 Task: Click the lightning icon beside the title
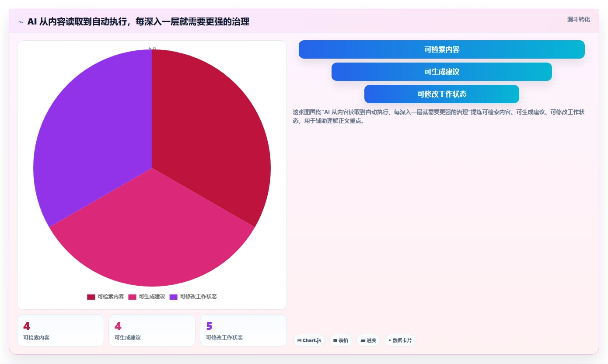[21, 22]
